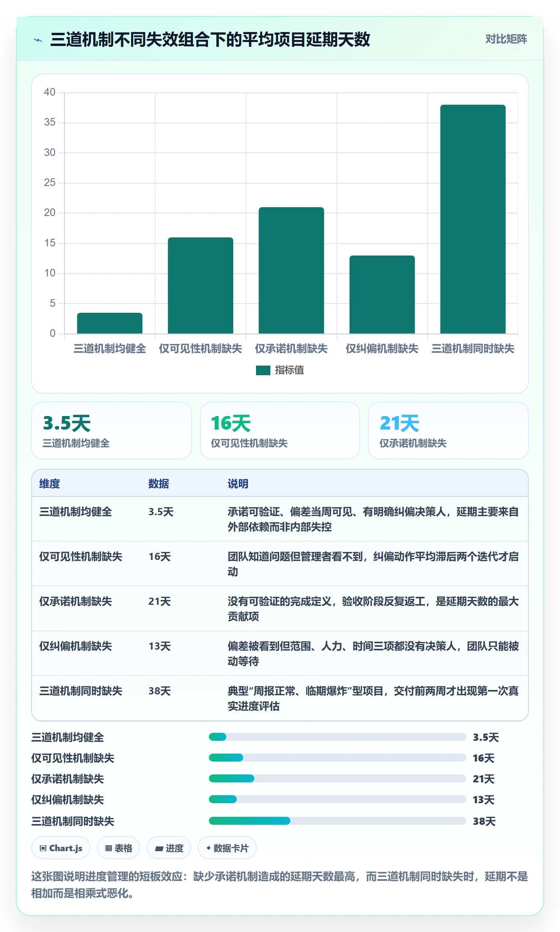The width and height of the screenshot is (560, 932).
Task: Click the 对比矩阵 label in header
Action: click(506, 39)
